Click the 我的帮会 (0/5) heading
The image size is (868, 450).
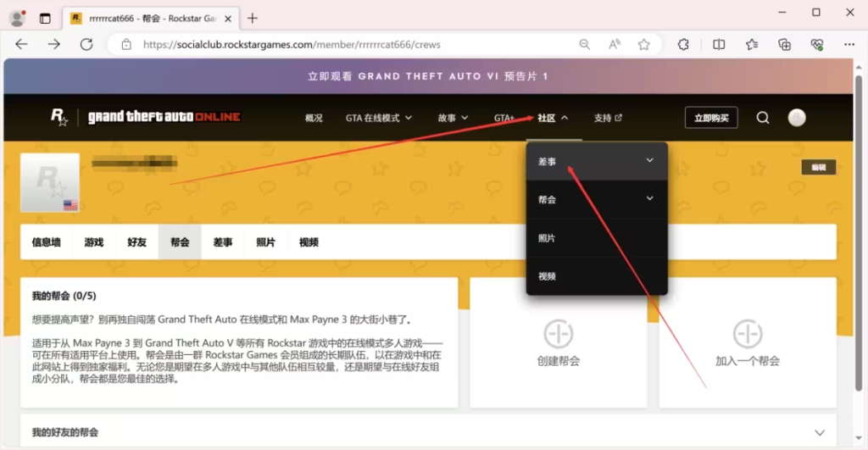pos(64,296)
